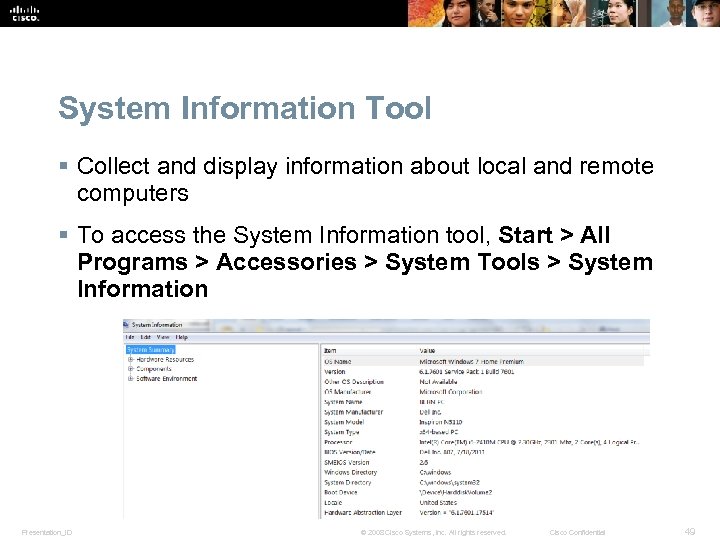Click the Item column header
Screen dimensions: 720x540
pos(330,351)
